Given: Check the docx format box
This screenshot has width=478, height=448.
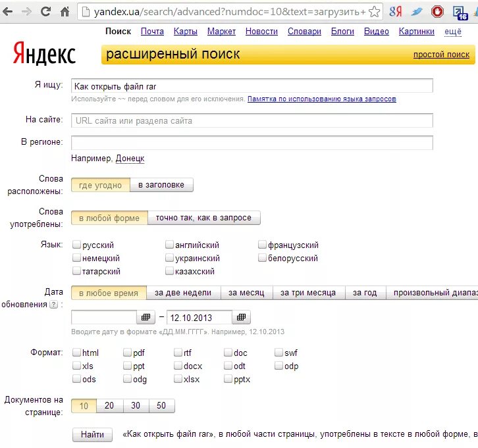Looking at the screenshot, I should pos(178,366).
